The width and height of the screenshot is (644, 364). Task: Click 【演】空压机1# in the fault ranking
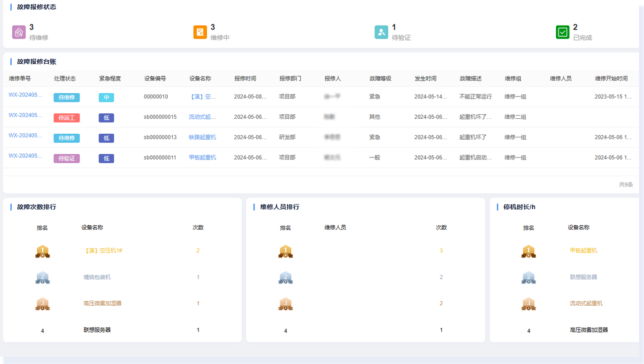tap(103, 250)
